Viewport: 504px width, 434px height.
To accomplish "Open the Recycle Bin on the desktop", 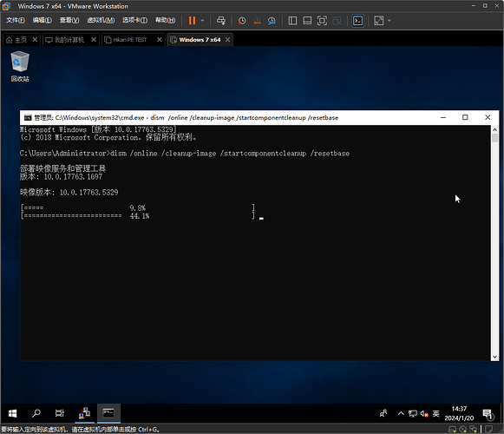I will (x=20, y=66).
